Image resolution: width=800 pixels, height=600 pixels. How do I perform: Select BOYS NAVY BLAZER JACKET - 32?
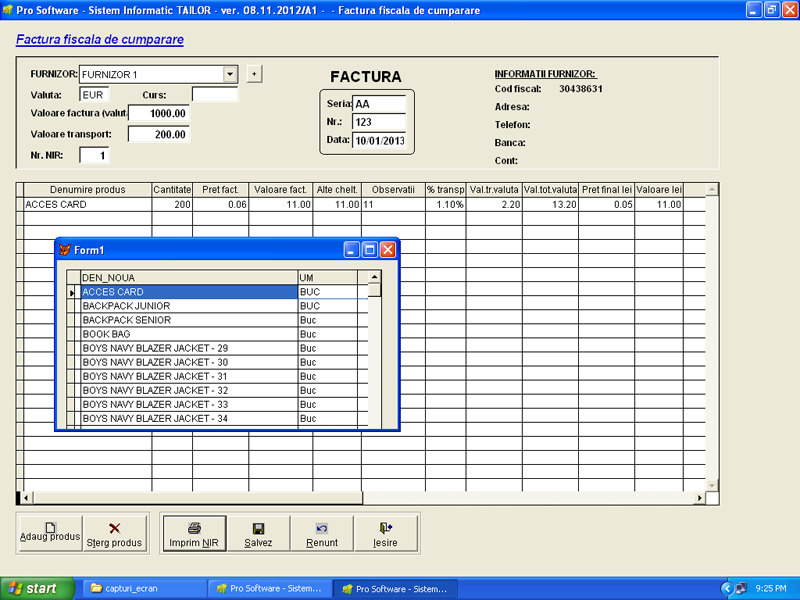click(x=189, y=390)
